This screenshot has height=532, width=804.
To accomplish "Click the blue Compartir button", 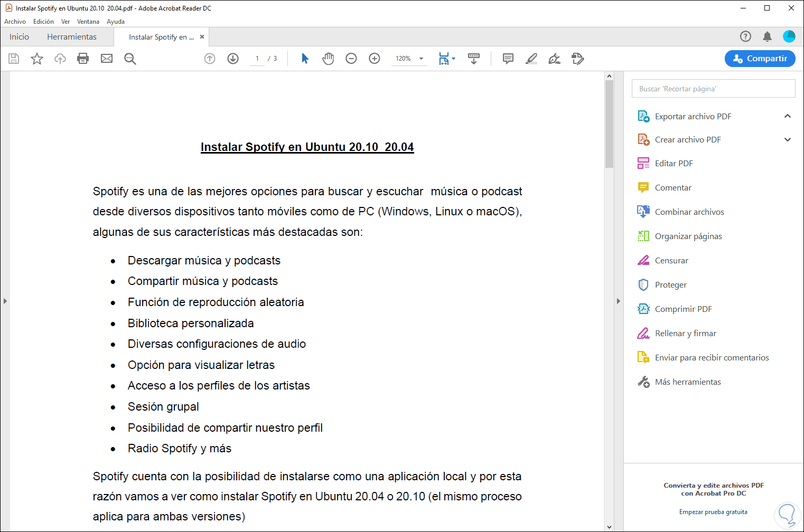I will 760,59.
